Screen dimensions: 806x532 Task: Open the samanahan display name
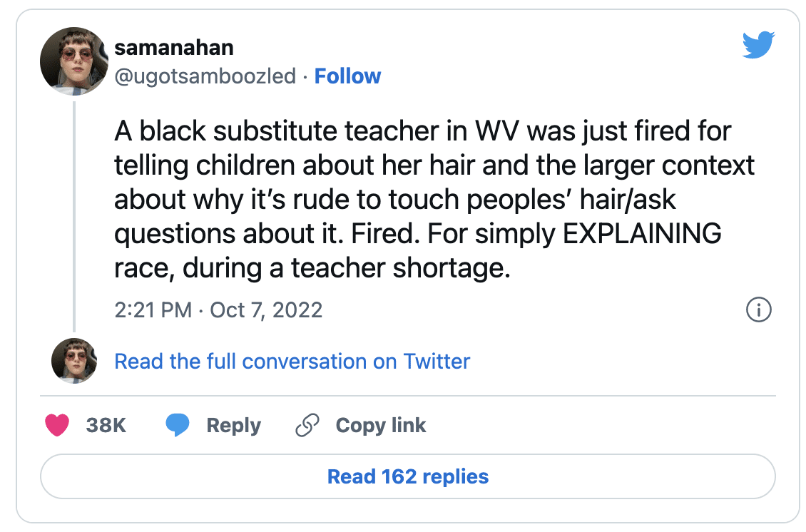174,48
